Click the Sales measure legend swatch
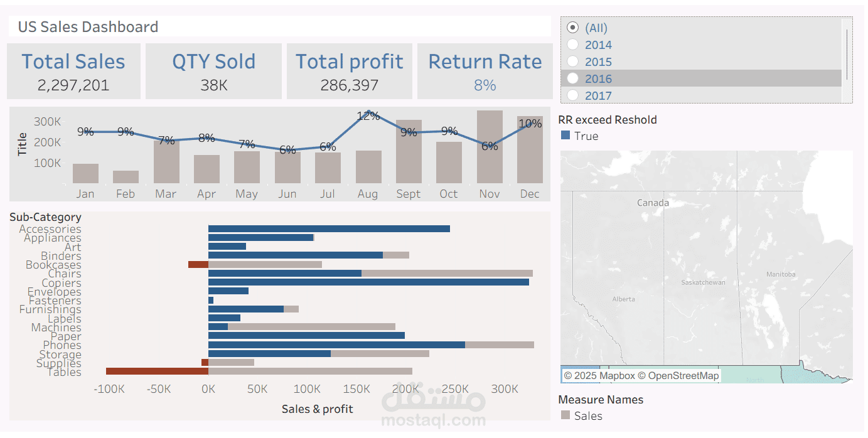The height and width of the screenshot is (438, 868). tap(565, 415)
